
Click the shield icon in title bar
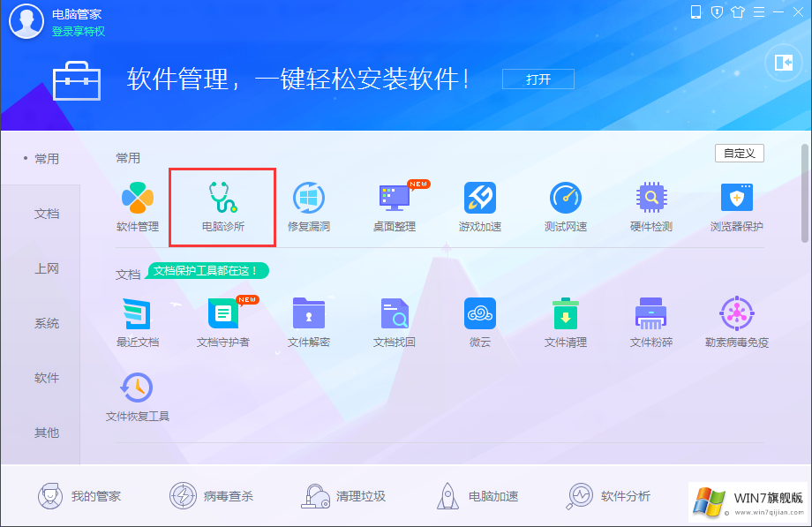717,12
